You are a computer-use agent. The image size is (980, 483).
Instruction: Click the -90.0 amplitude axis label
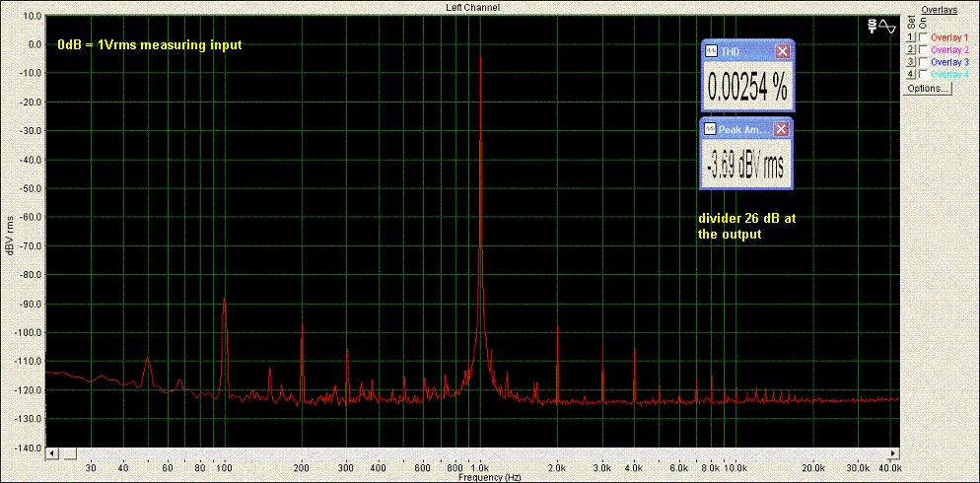pos(32,304)
